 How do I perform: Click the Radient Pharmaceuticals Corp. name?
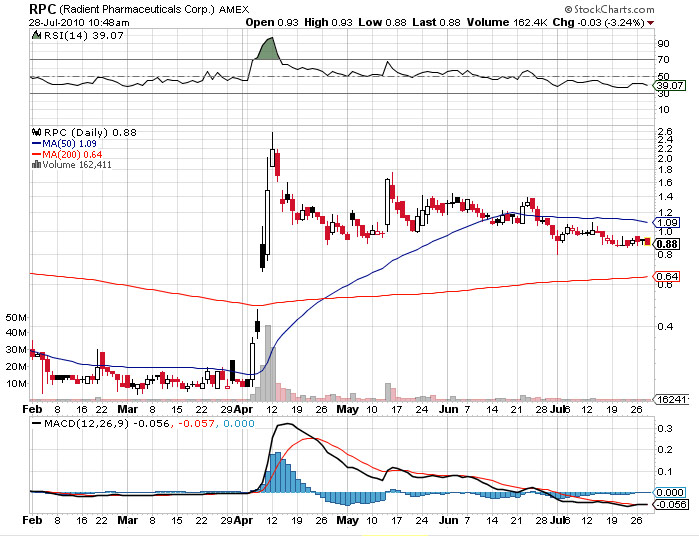[x=137, y=9]
